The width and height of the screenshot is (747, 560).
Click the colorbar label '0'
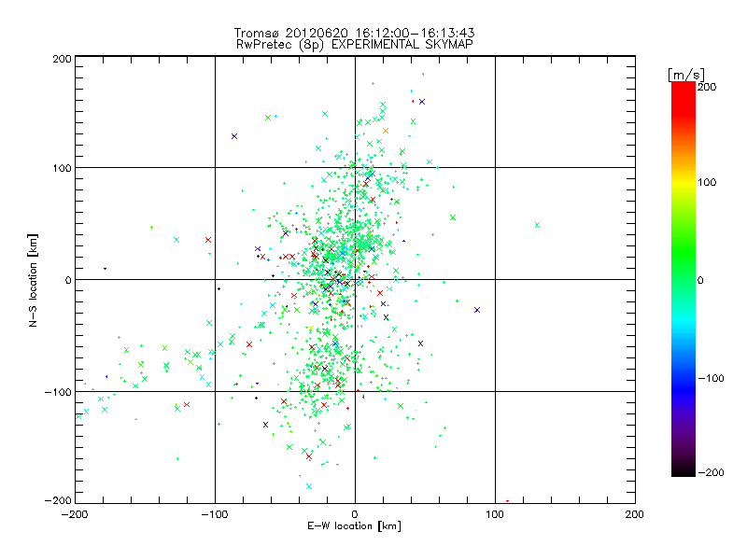(x=700, y=280)
